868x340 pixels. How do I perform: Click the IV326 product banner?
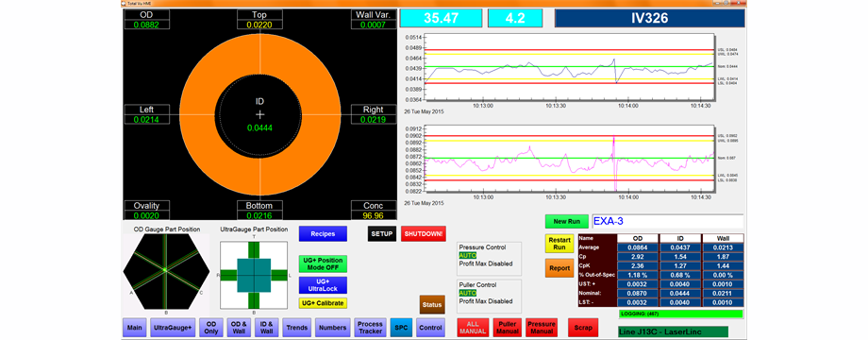click(650, 18)
